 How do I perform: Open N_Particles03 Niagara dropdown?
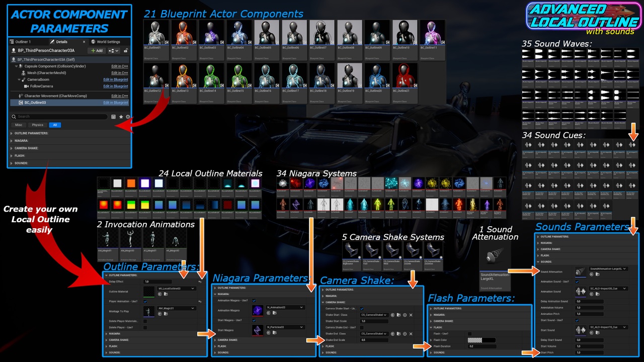(285, 327)
